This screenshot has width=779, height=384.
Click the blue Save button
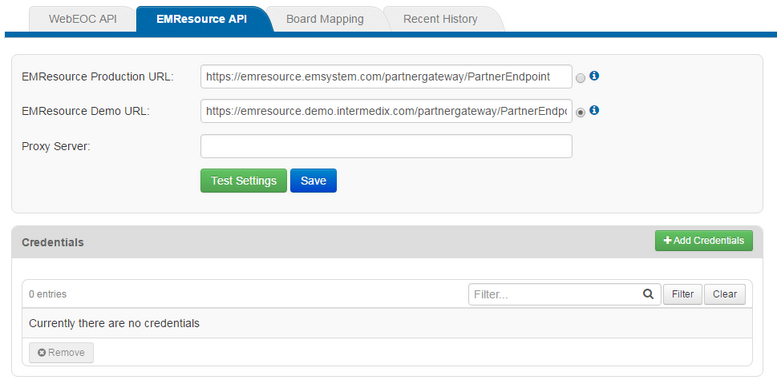pyautogui.click(x=313, y=181)
